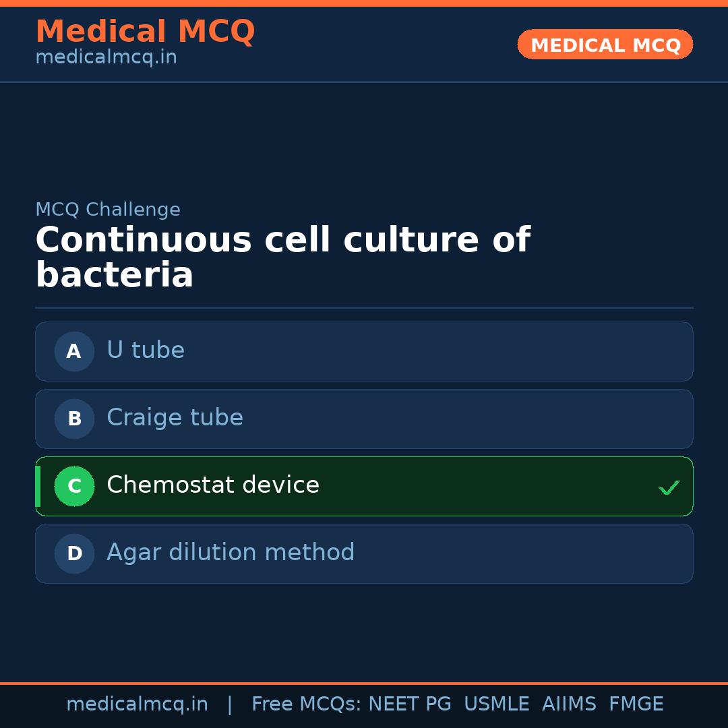Open the Medical MCQ header title
728x728 pixels.
[145, 31]
